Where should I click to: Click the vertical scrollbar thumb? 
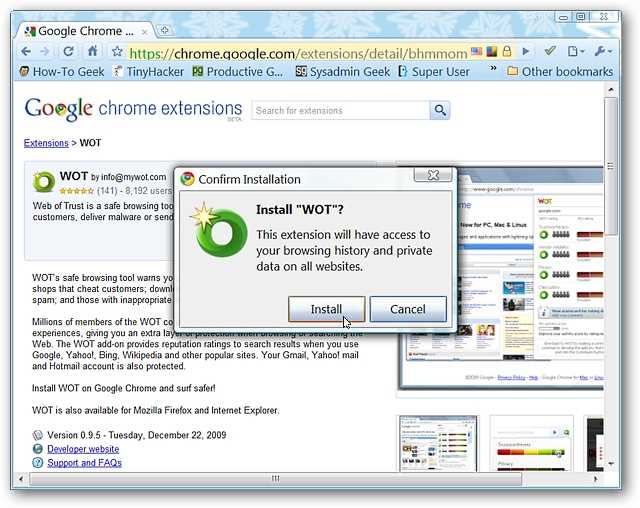point(611,166)
